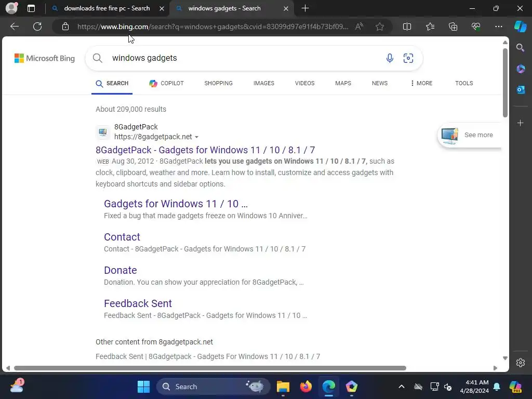532x399 pixels.
Task: Select the SEARCH results tab
Action: pos(112,84)
